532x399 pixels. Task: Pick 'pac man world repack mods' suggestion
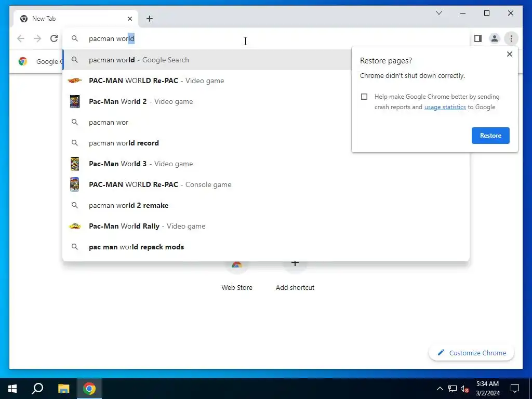pos(266,247)
